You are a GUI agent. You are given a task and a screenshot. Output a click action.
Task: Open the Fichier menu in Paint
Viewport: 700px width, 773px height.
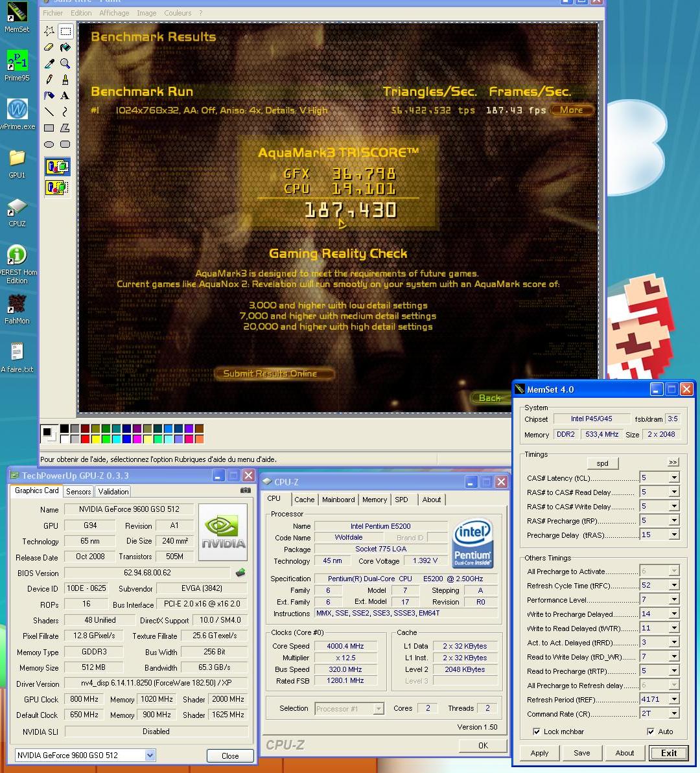click(52, 13)
